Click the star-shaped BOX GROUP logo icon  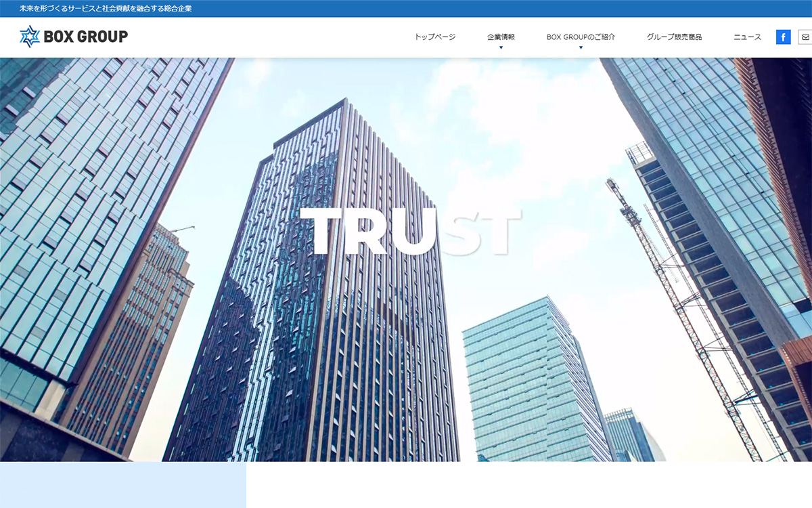tap(30, 37)
